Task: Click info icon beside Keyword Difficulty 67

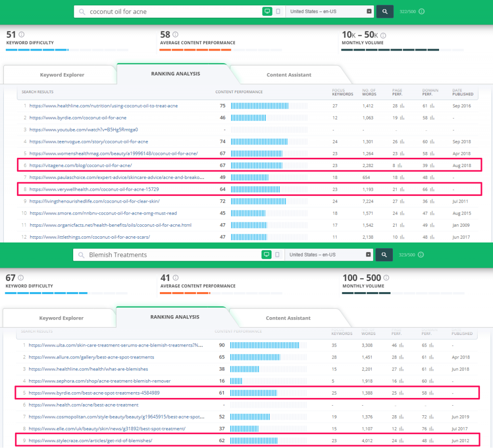Action: coord(21,278)
